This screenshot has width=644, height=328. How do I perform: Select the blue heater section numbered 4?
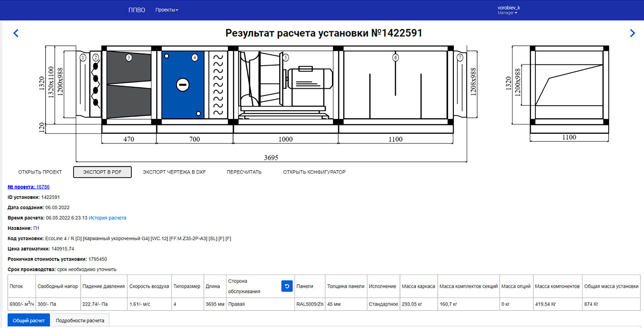coord(183,85)
